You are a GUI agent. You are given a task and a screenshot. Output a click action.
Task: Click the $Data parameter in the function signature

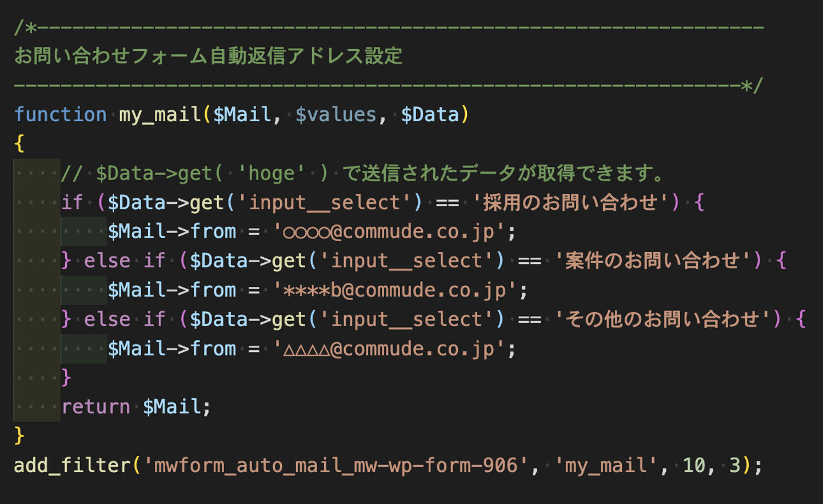[x=430, y=114]
